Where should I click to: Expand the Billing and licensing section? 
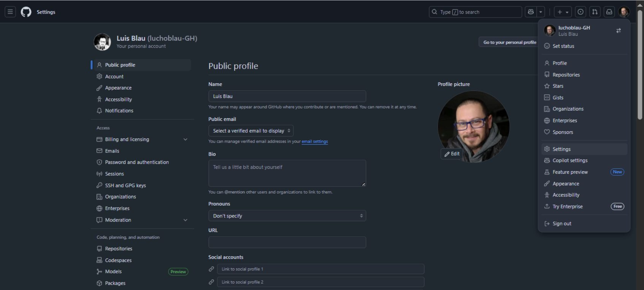(x=185, y=139)
